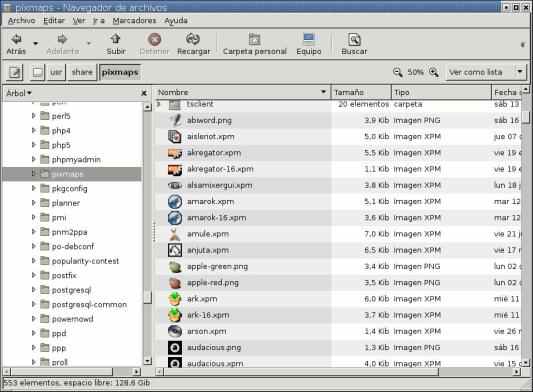Sort files by Tamaño column header

pos(361,92)
